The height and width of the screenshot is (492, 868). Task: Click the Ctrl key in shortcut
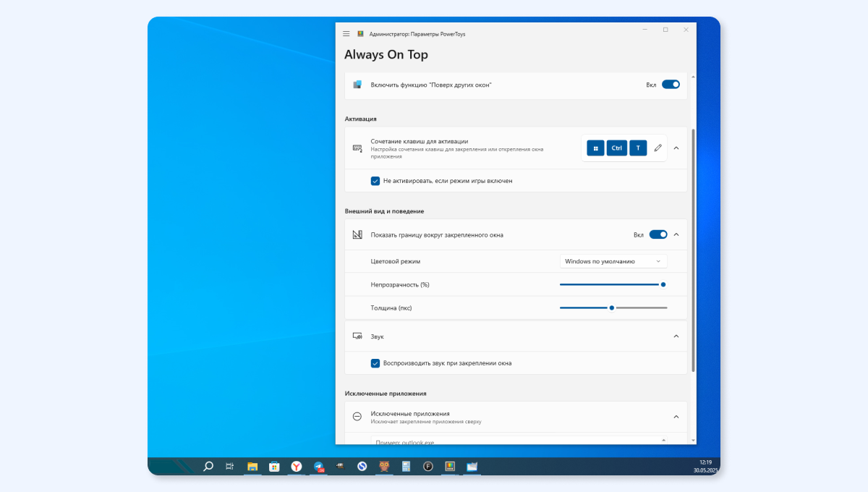(616, 148)
